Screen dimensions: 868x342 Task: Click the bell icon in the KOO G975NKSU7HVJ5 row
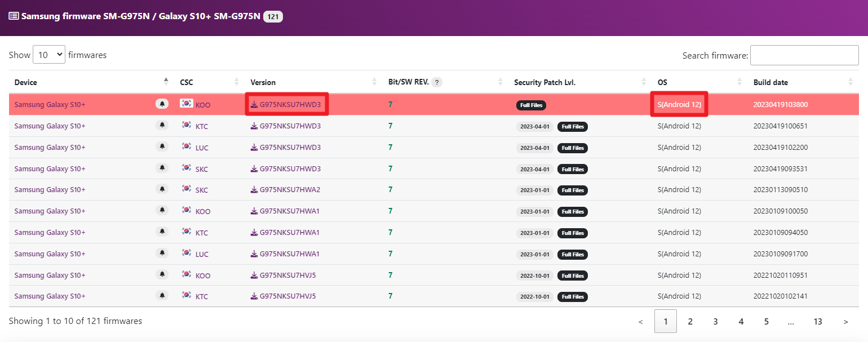[162, 275]
